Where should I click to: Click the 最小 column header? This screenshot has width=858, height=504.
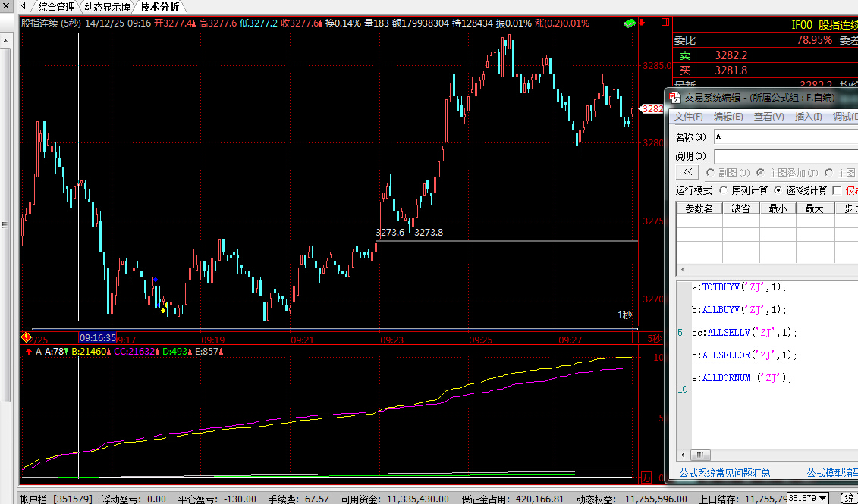(x=778, y=208)
